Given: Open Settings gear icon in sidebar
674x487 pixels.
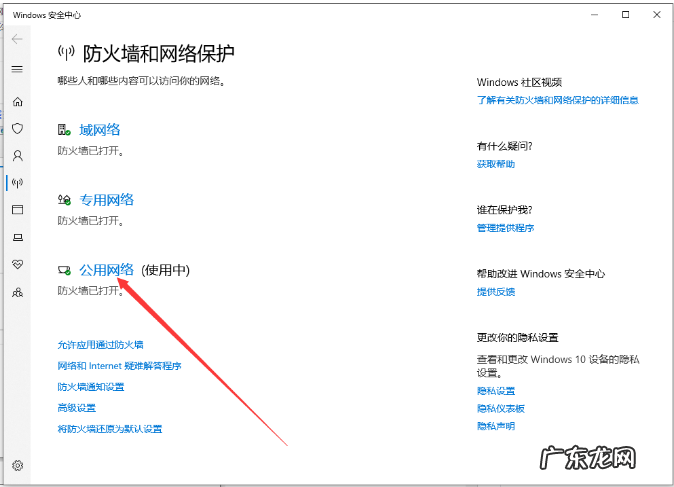Looking at the screenshot, I should [x=18, y=466].
